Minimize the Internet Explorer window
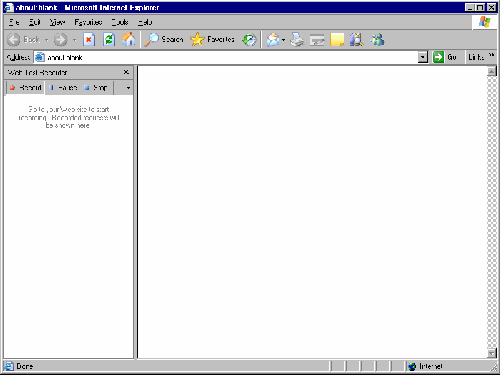The width and height of the screenshot is (500, 375). (x=470, y=7)
